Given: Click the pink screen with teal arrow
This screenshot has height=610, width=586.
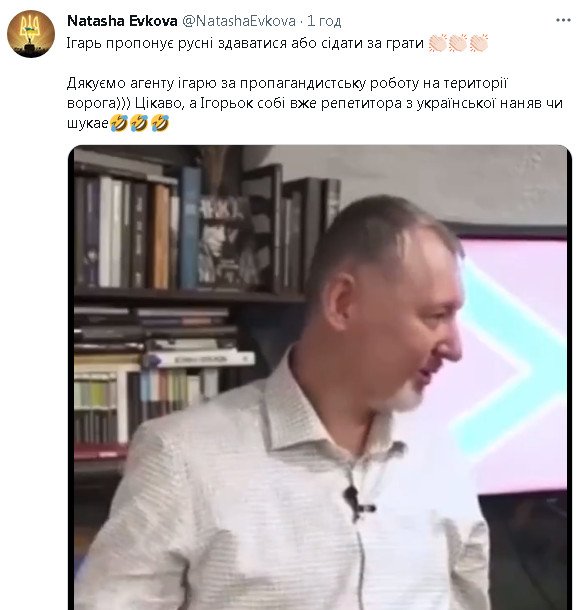Looking at the screenshot, I should (x=514, y=362).
